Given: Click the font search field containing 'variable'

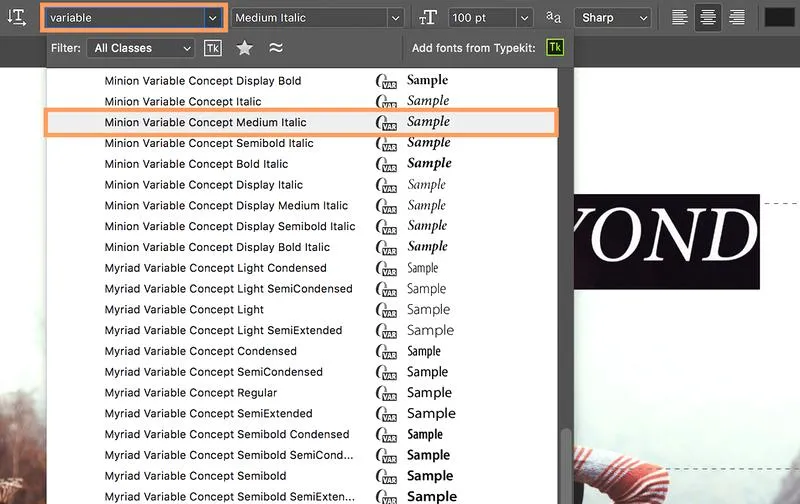Looking at the screenshot, I should (x=123, y=18).
